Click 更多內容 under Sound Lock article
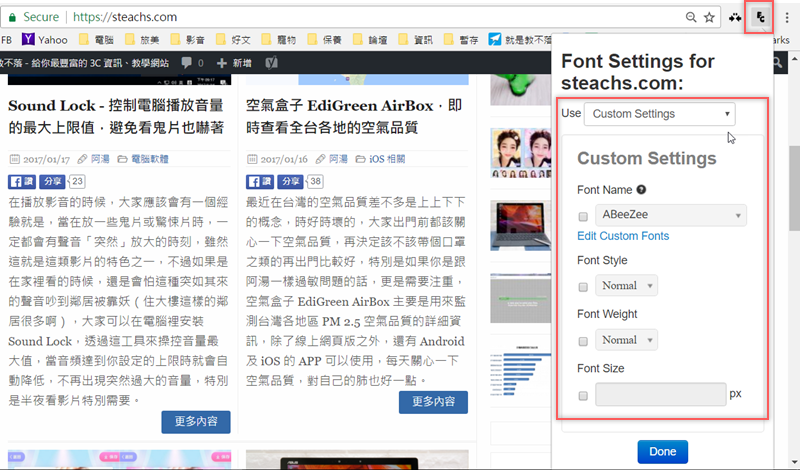This screenshot has height=470, width=800. pos(196,422)
